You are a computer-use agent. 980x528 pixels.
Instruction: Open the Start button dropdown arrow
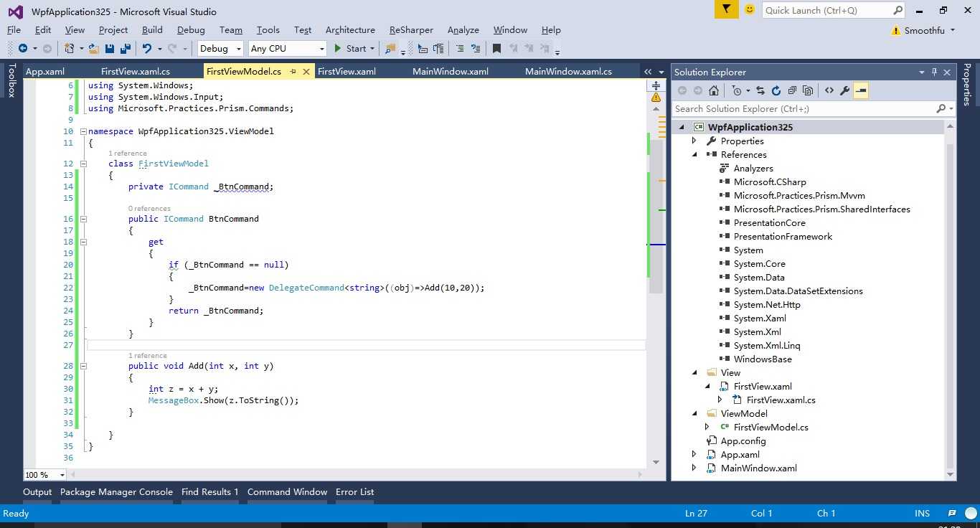pos(372,49)
